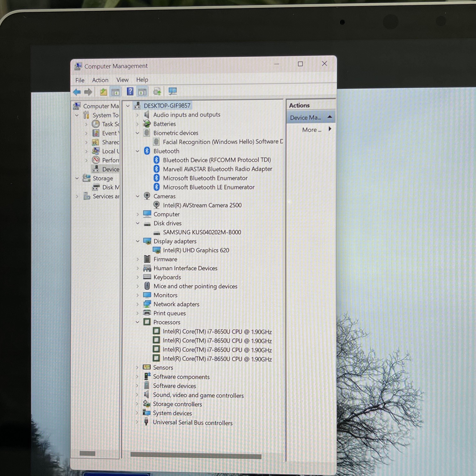Click the Up one level folder icon

[x=103, y=92]
